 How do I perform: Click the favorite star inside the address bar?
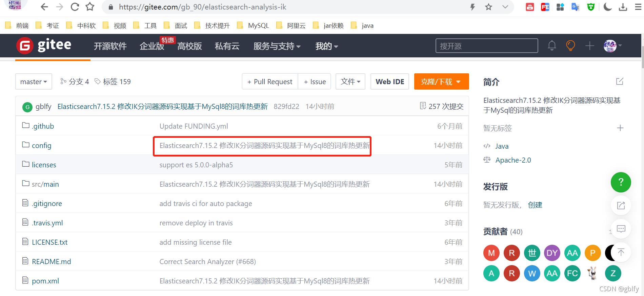pyautogui.click(x=488, y=7)
